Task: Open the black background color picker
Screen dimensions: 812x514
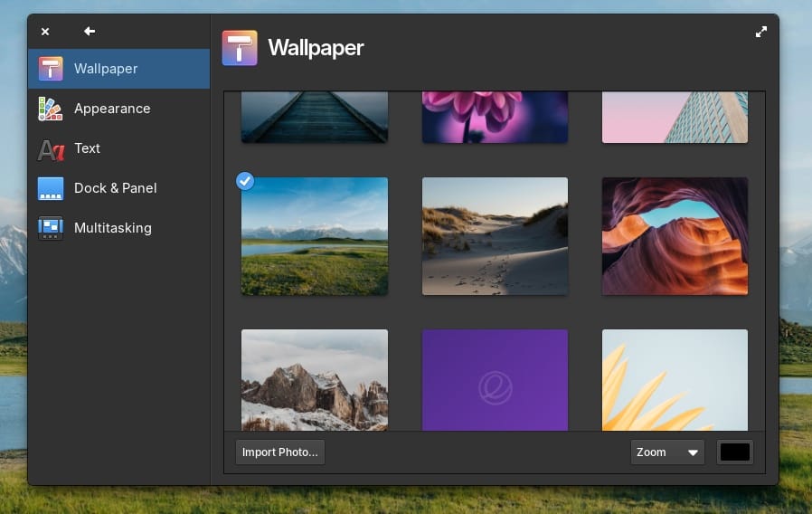Action: click(x=734, y=452)
